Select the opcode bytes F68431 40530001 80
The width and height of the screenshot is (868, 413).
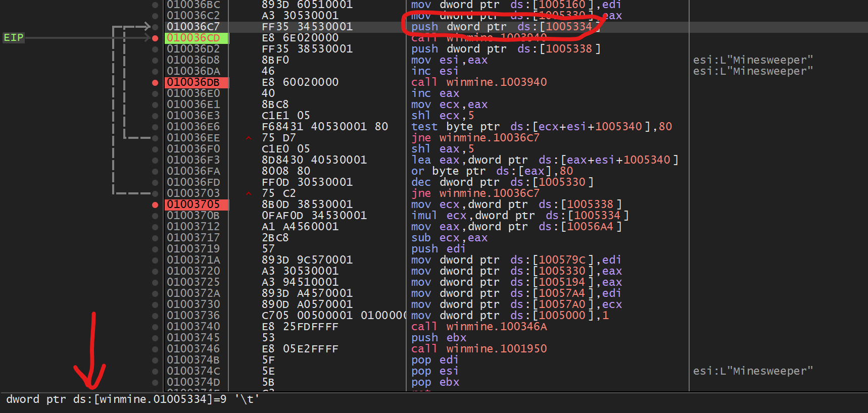pyautogui.click(x=325, y=127)
